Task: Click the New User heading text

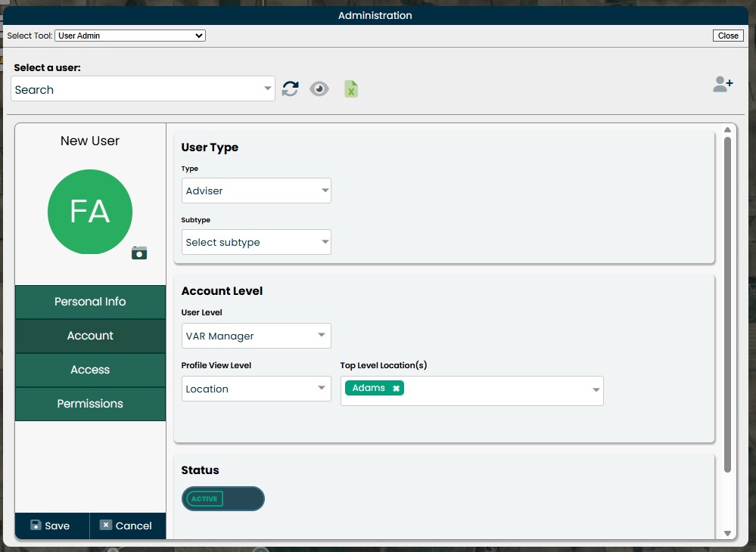Action: pos(90,141)
